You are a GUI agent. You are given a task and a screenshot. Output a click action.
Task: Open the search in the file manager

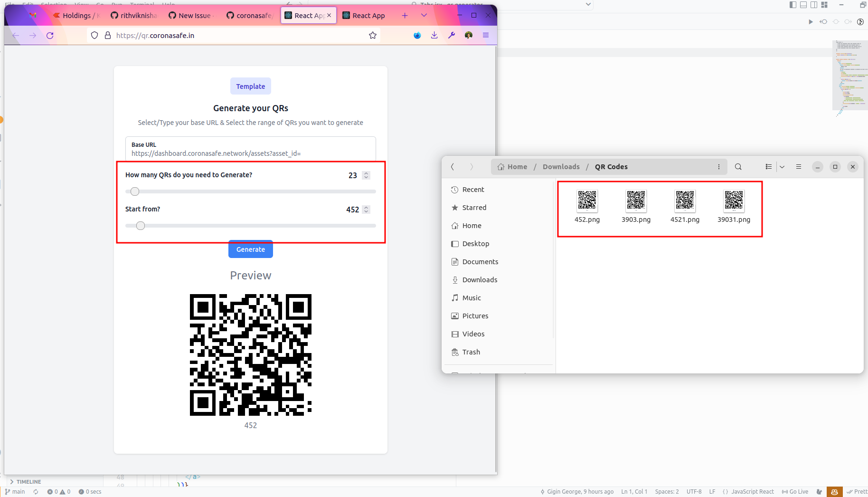(738, 167)
